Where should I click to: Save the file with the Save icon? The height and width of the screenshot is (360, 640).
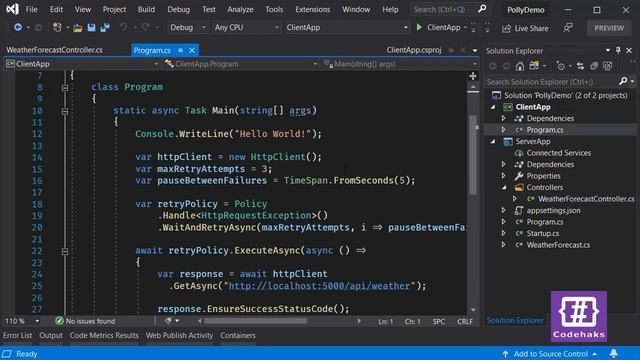[91, 27]
